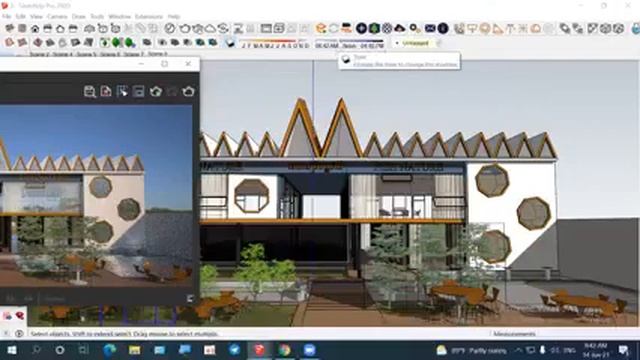640x360 pixels.
Task: Expand hidden system tray icons chevron
Action: 518,350
